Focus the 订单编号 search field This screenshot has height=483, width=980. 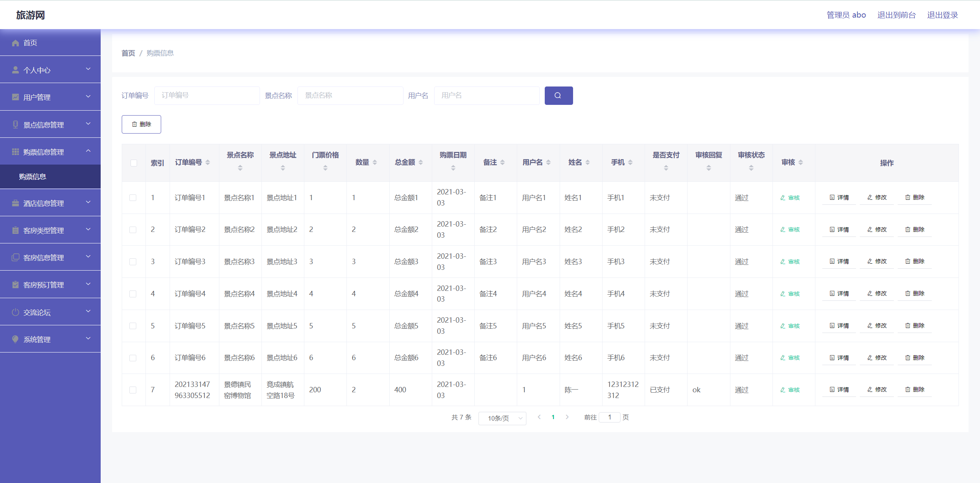tap(207, 96)
